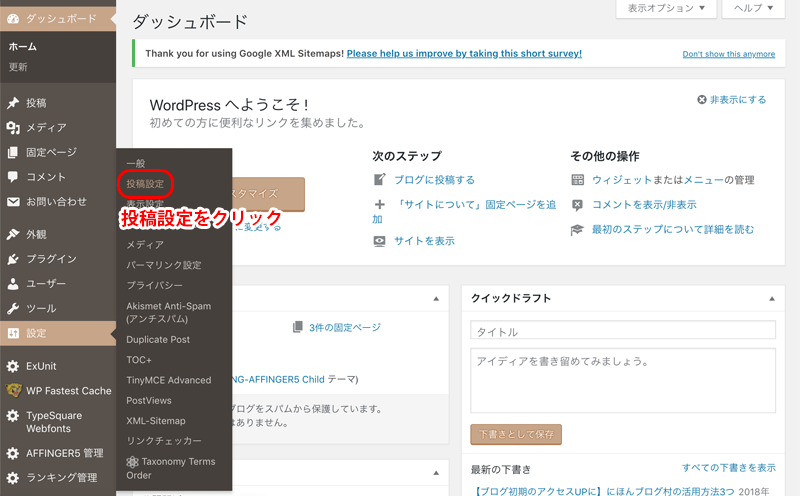Click the plus icon beside 固定ページを追加
The image size is (800, 496).
[380, 205]
